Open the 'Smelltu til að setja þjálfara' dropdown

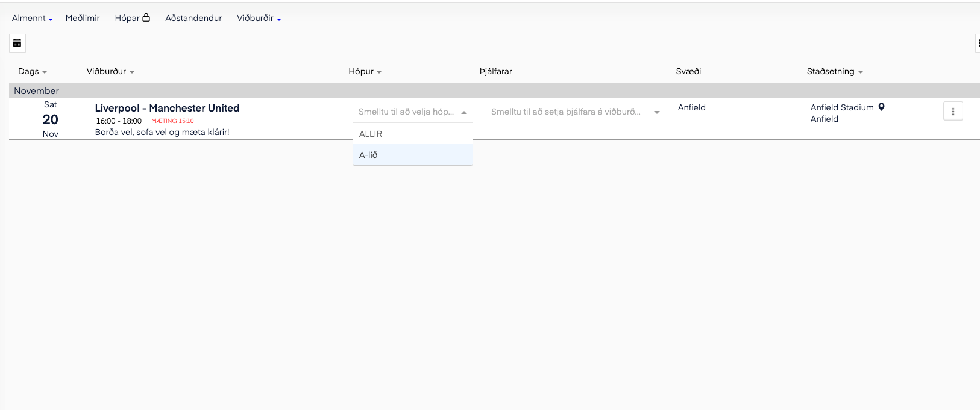(657, 112)
